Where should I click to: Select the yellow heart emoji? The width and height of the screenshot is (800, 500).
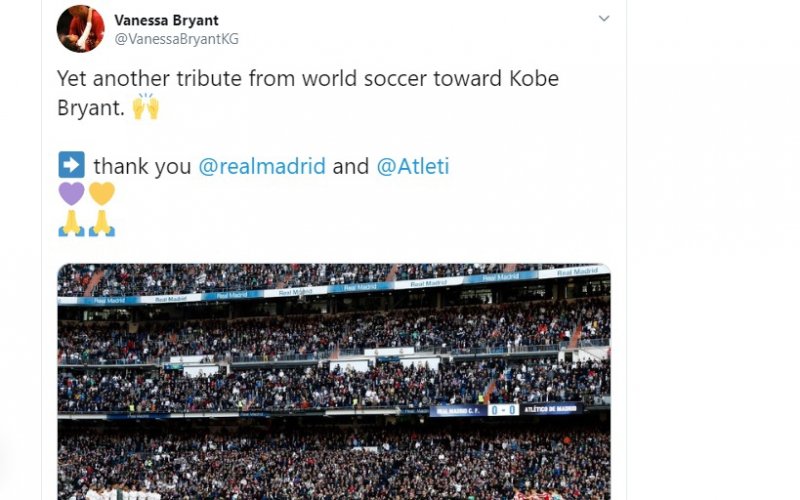click(x=102, y=193)
